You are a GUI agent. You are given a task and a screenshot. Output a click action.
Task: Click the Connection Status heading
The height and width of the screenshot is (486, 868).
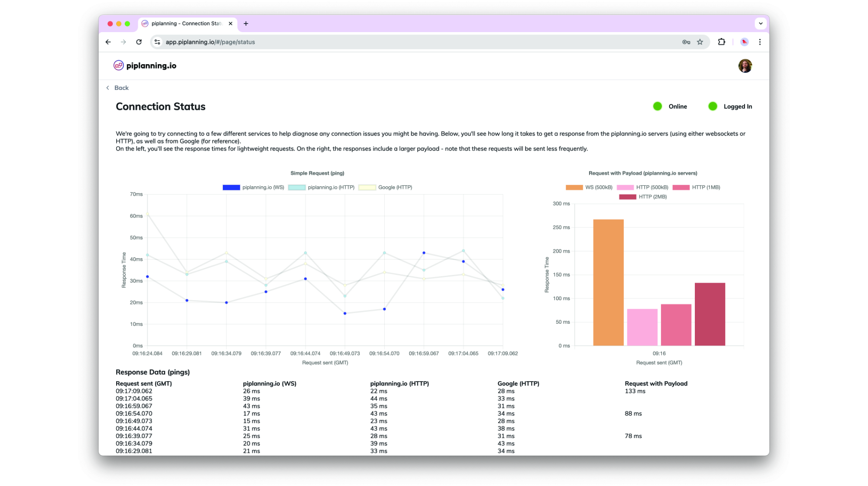point(160,107)
